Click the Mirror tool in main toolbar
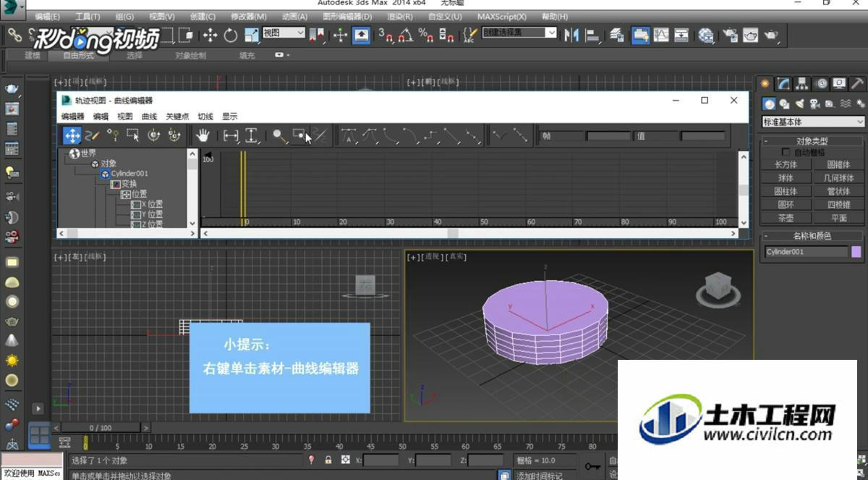Image resolution: width=868 pixels, height=480 pixels. tap(572, 34)
